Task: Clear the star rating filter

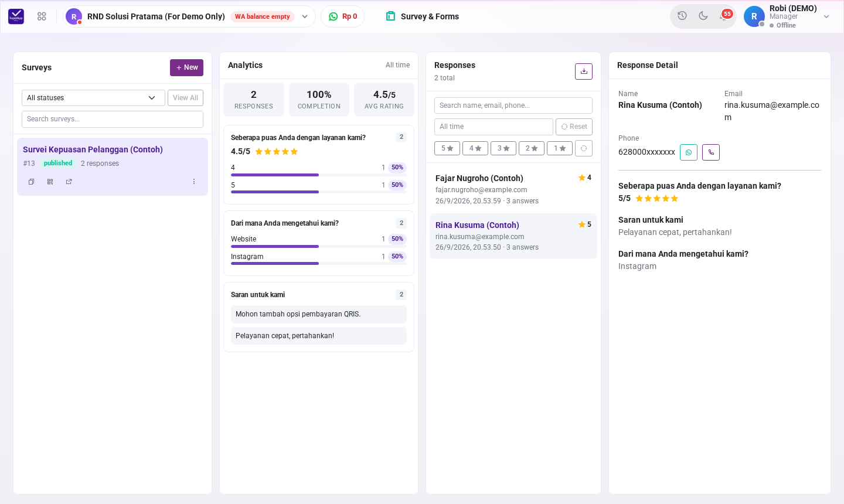Action: tap(584, 148)
